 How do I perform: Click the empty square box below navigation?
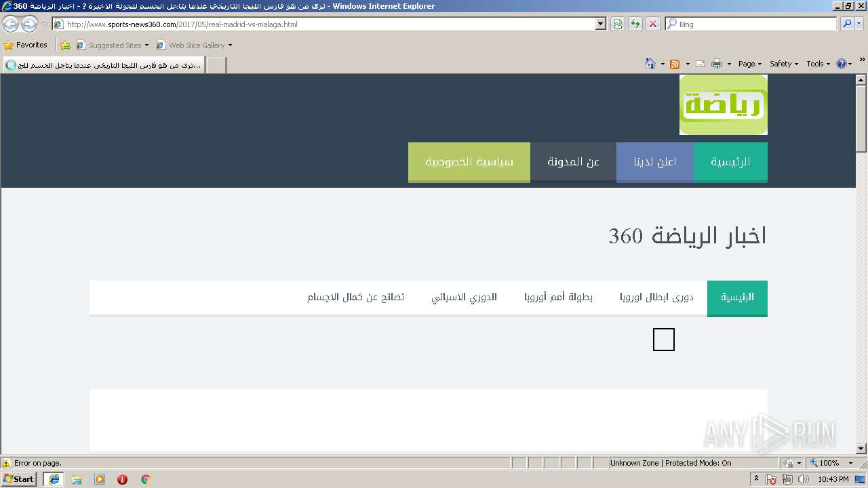coord(664,340)
